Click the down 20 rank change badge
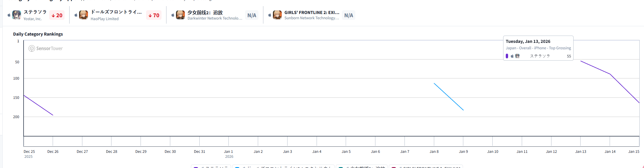The width and height of the screenshot is (644, 168). click(x=57, y=15)
